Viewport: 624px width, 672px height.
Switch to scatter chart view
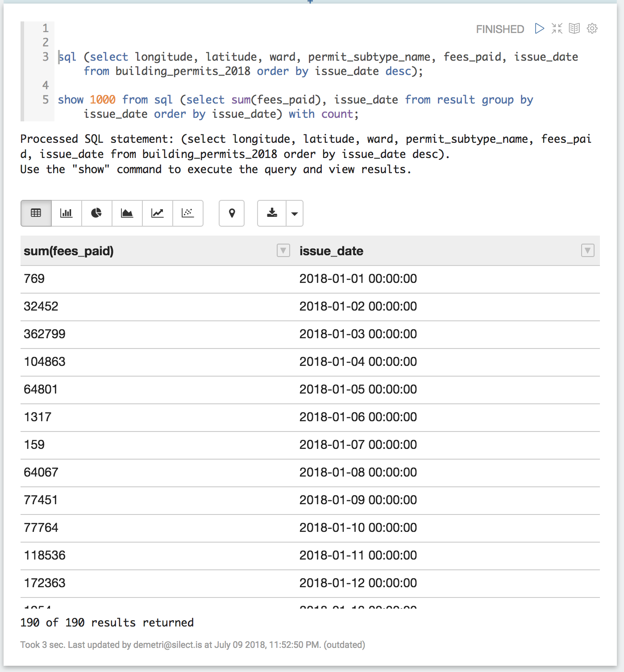188,213
